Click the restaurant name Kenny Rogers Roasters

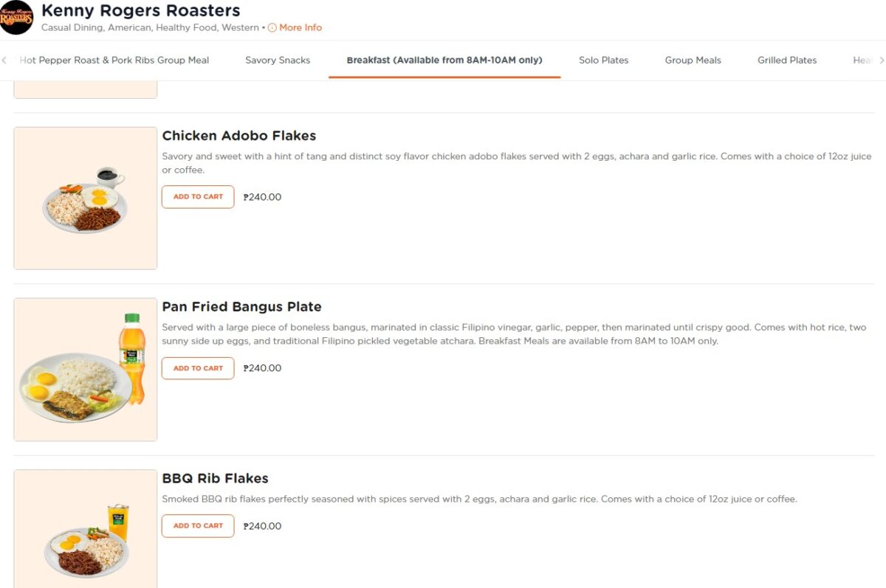[141, 10]
